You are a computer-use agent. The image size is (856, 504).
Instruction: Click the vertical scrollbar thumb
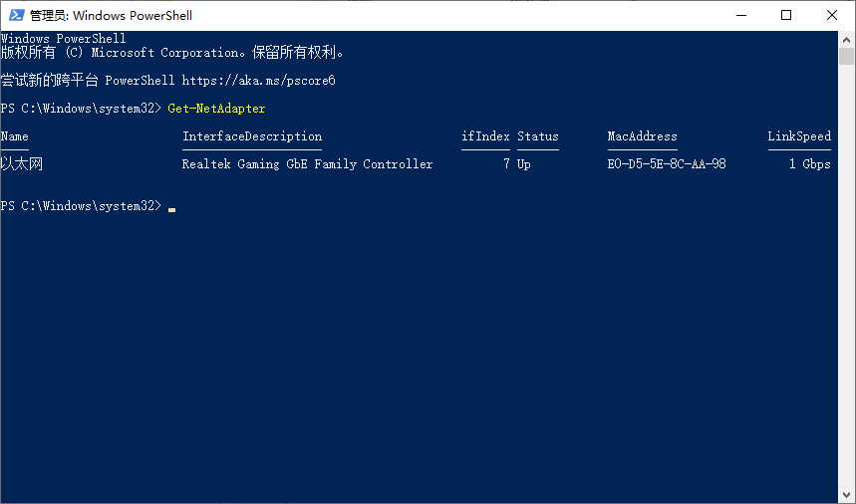846,56
